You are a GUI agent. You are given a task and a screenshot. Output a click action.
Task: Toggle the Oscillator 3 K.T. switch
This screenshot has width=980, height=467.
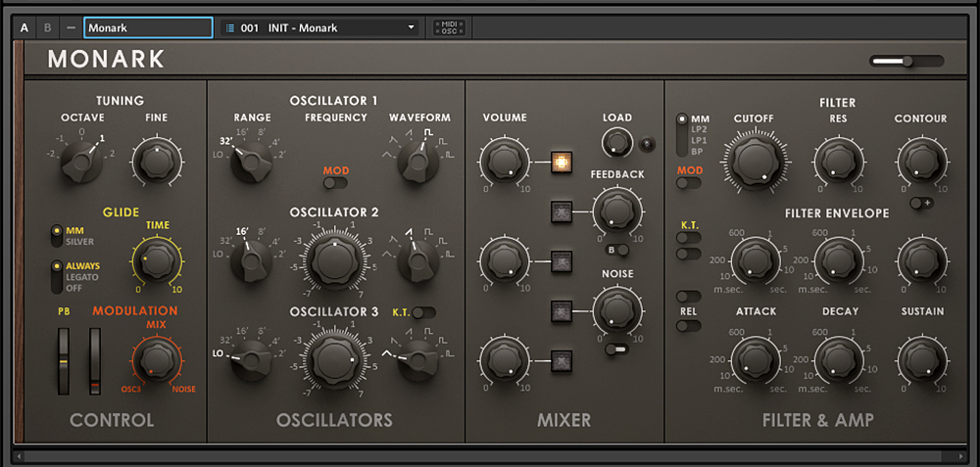(x=423, y=312)
